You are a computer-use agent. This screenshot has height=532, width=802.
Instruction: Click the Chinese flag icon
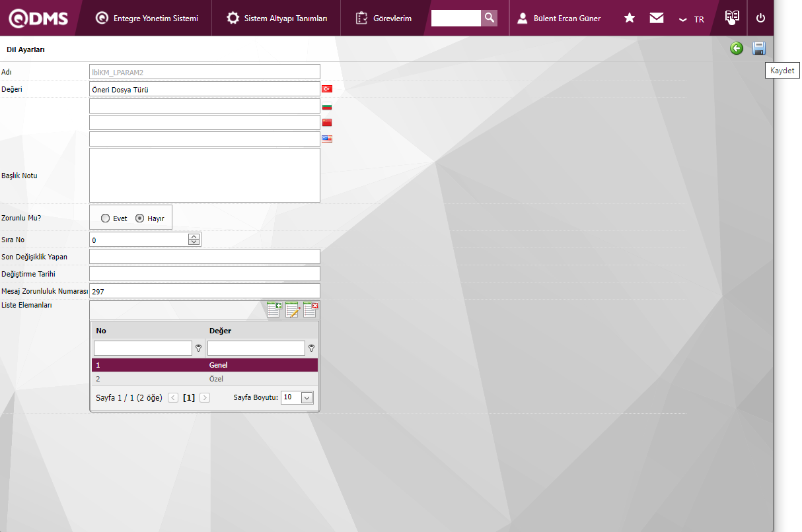point(327,122)
